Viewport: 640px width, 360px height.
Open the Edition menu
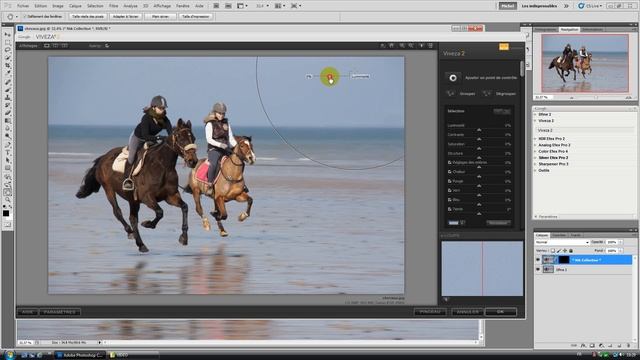tap(40, 6)
